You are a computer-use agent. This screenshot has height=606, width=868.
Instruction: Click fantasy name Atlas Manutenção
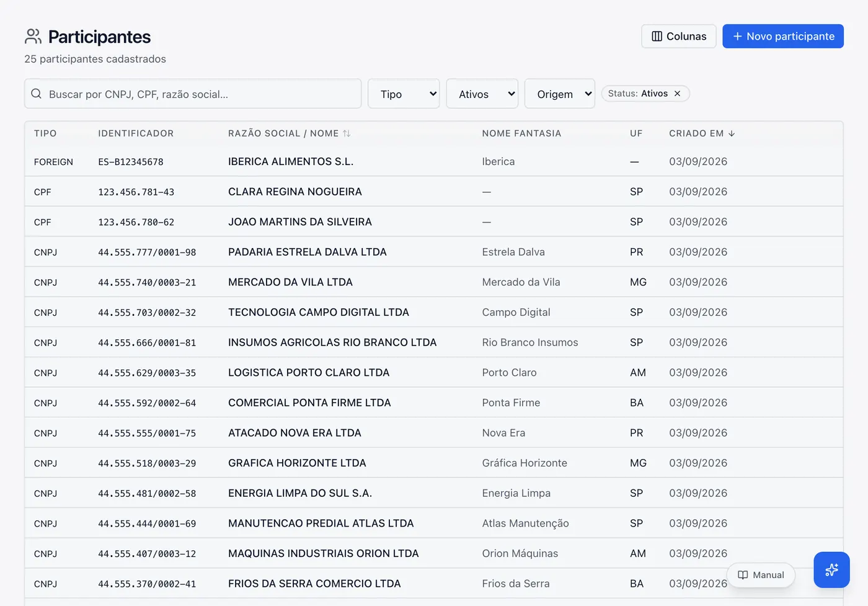[526, 524]
